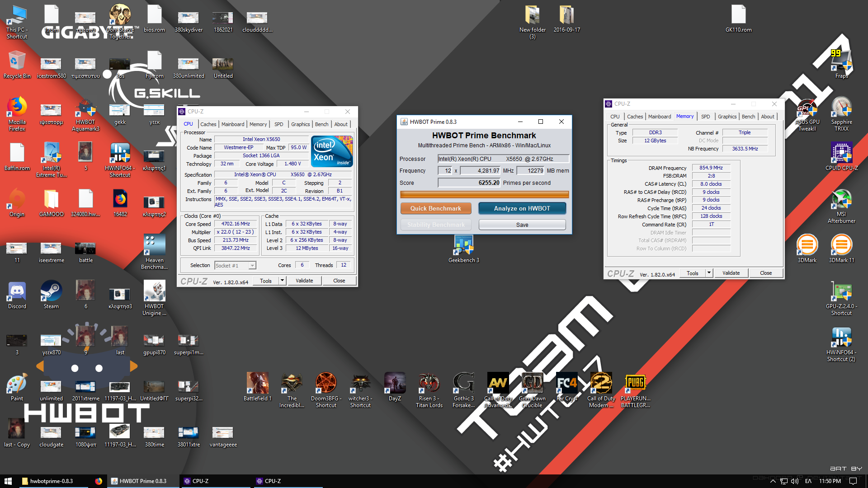Open Intel Extreme Tuning Utility icon
The image size is (868, 488).
click(51, 159)
